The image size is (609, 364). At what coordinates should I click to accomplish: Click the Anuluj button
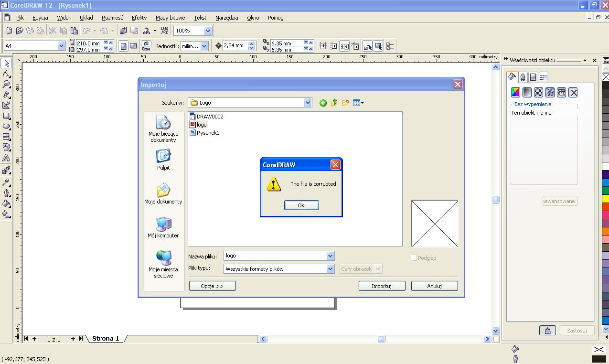434,286
